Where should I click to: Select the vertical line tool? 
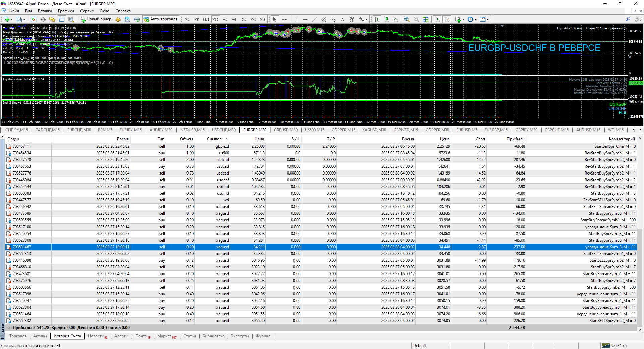pos(296,19)
